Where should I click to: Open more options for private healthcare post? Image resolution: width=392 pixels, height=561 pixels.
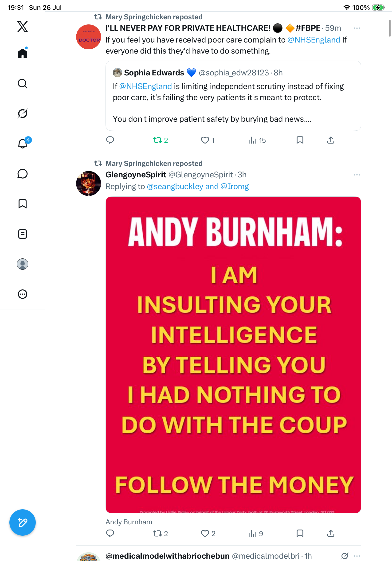(357, 28)
